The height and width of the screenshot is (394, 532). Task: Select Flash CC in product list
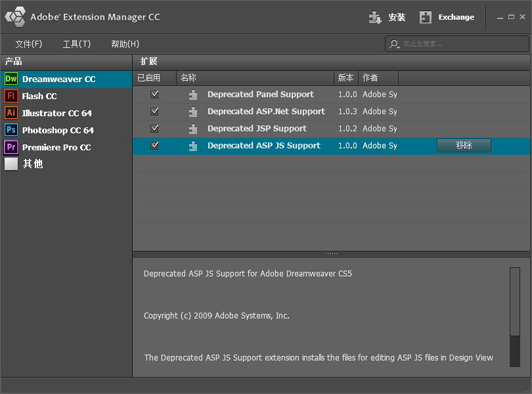click(66, 96)
